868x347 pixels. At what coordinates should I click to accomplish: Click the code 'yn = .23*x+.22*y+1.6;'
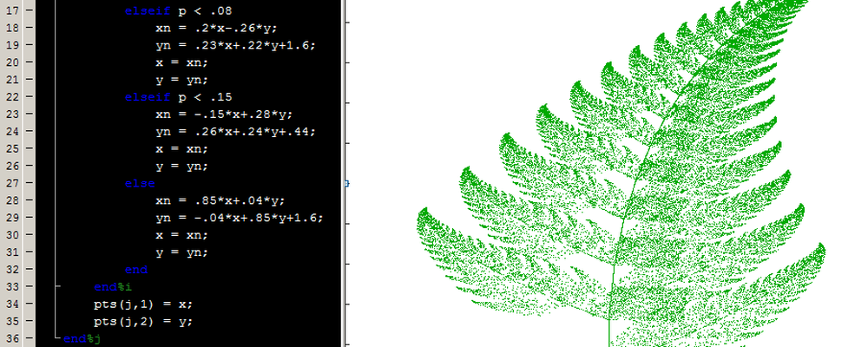click(x=236, y=45)
